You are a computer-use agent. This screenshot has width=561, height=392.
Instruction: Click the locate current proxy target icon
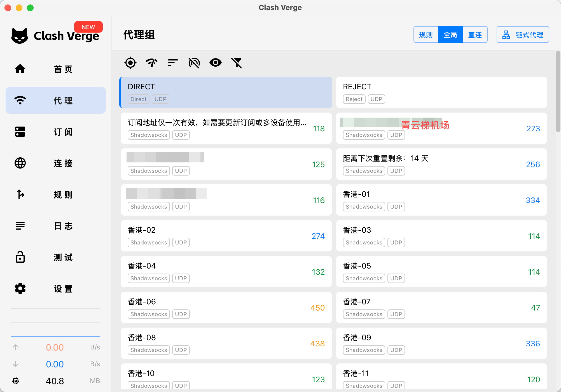[130, 63]
